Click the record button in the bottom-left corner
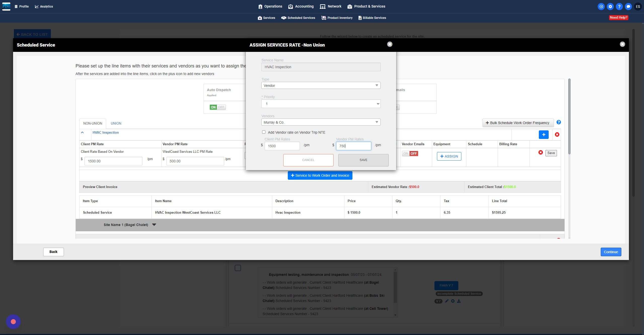 click(x=13, y=321)
